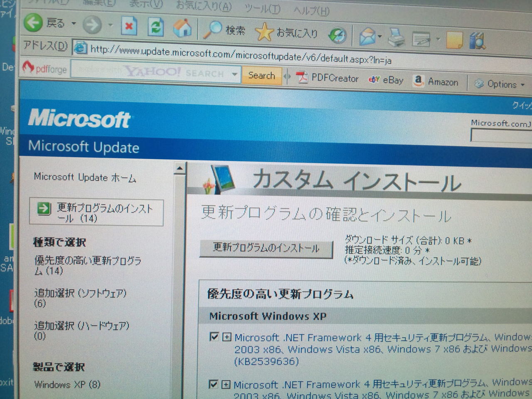Click the KB2539636 .NET Framework 4 update title
The width and height of the screenshot is (532, 399).
tap(382, 349)
